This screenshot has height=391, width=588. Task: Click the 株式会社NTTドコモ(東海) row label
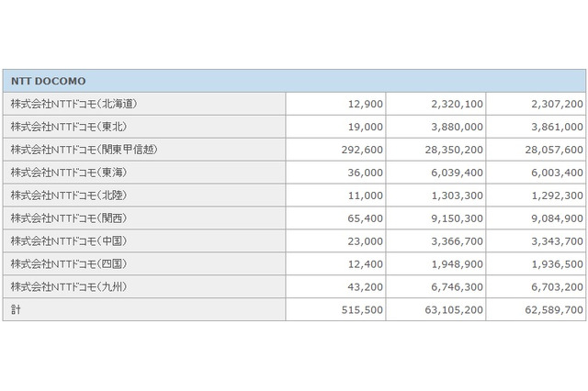pyautogui.click(x=68, y=173)
